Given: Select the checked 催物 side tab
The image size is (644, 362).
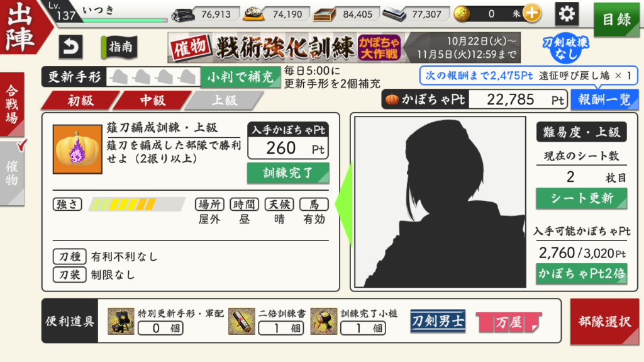Looking at the screenshot, I should 12,173.
